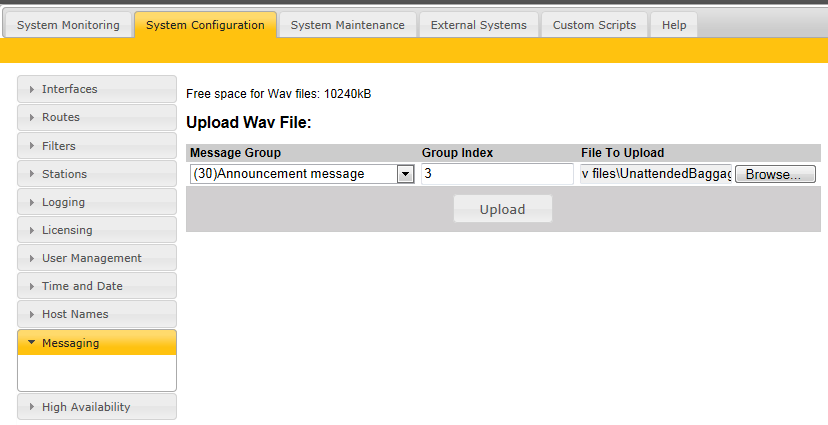
Task: Expand the Host Names section
Action: 97,314
